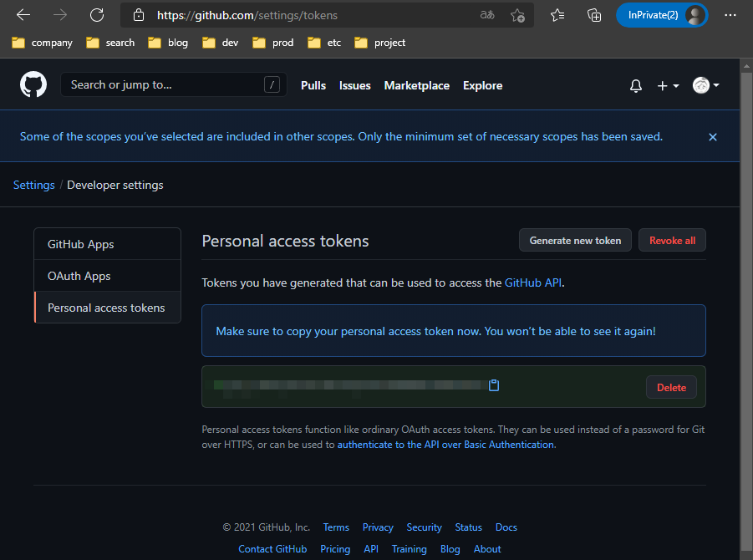Open Explore in GitHub header
Image resolution: width=753 pixels, height=560 pixels.
482,85
